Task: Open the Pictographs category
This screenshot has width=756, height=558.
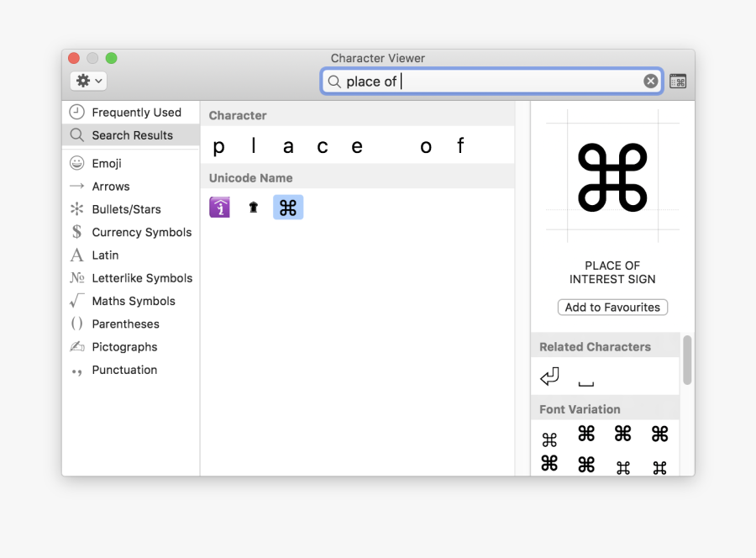Action: 124,347
